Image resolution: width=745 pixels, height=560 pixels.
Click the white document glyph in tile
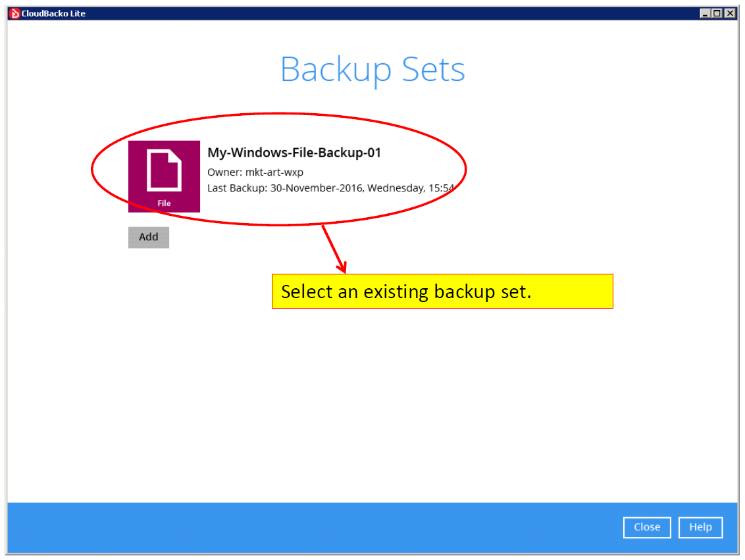[164, 170]
